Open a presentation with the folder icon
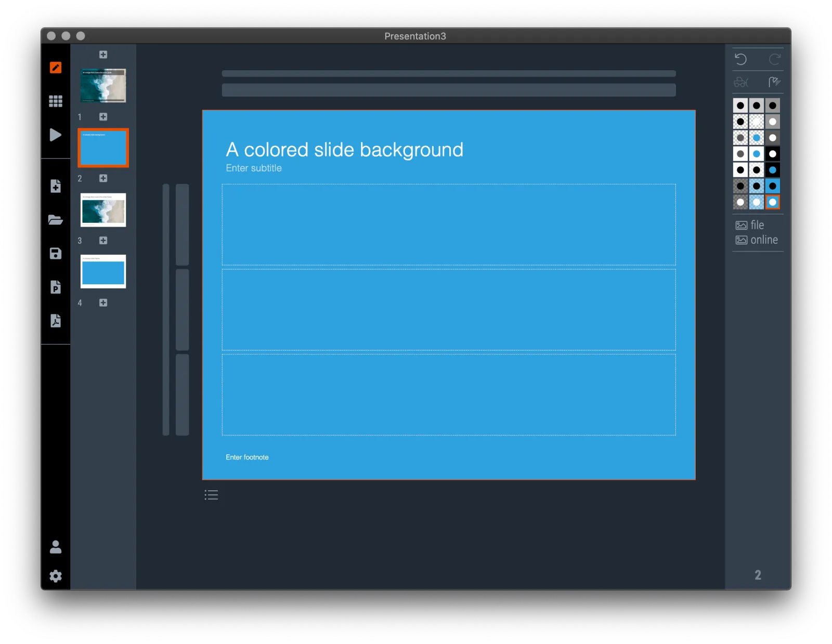 coord(56,219)
